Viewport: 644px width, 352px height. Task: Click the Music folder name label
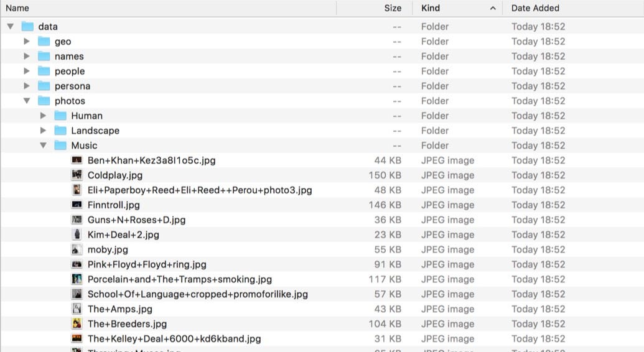(84, 146)
